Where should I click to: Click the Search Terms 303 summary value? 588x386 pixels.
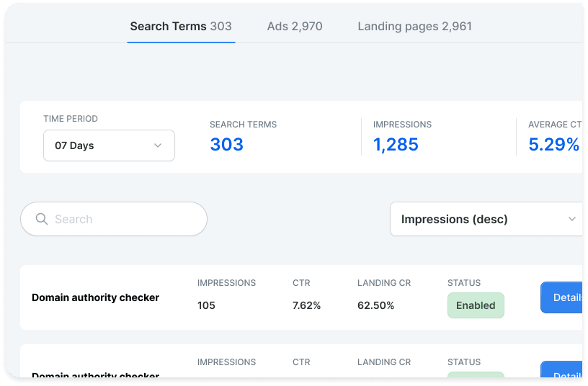pyautogui.click(x=226, y=145)
